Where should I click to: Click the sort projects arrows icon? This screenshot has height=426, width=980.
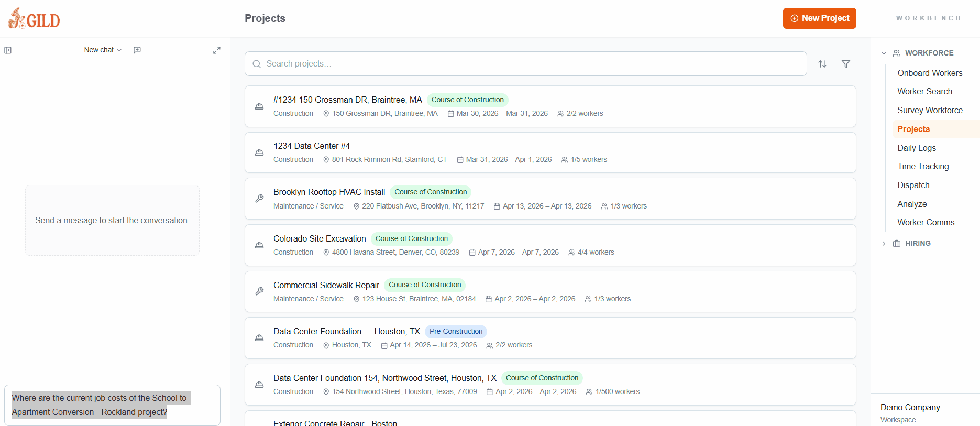click(x=822, y=64)
